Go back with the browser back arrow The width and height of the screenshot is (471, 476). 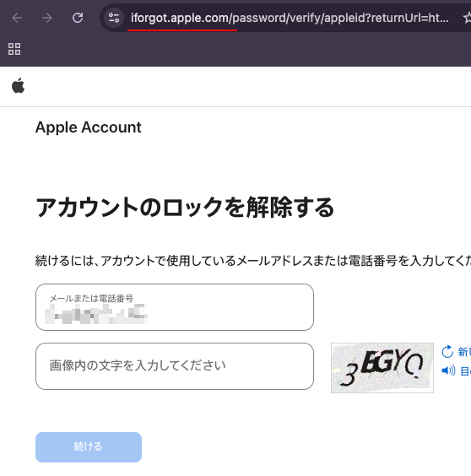pyautogui.click(x=17, y=18)
